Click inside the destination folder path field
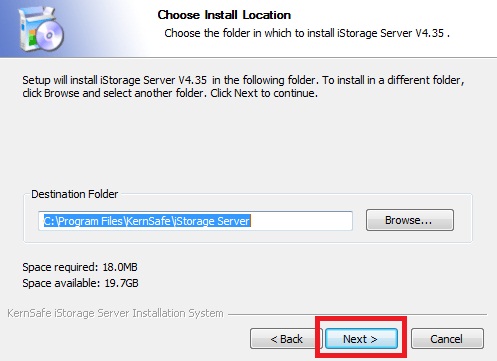The image size is (497, 361). click(195, 221)
